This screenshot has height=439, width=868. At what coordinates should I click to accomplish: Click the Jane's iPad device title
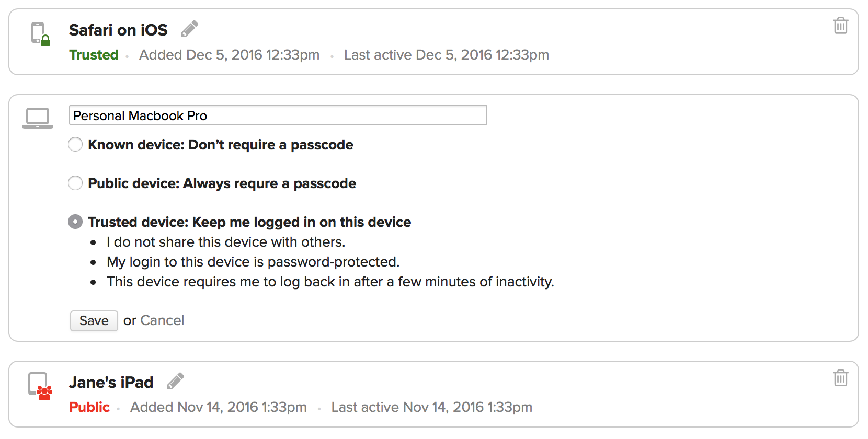(x=111, y=382)
